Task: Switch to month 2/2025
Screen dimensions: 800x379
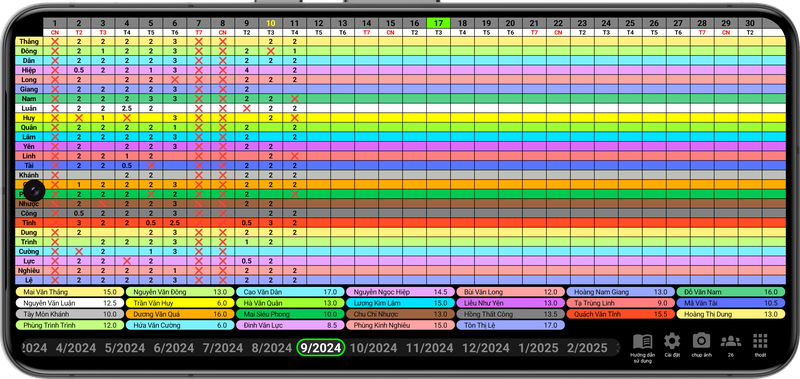Action: [x=587, y=348]
